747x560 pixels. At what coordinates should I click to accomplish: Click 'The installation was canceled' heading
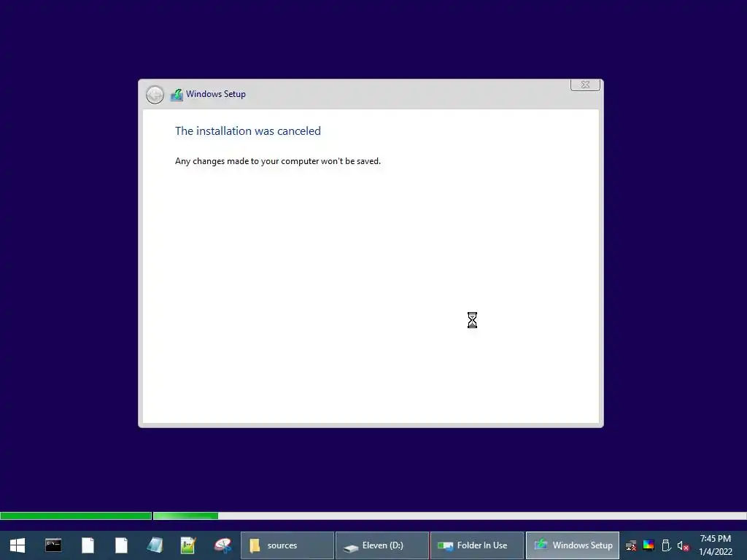pyautogui.click(x=248, y=131)
